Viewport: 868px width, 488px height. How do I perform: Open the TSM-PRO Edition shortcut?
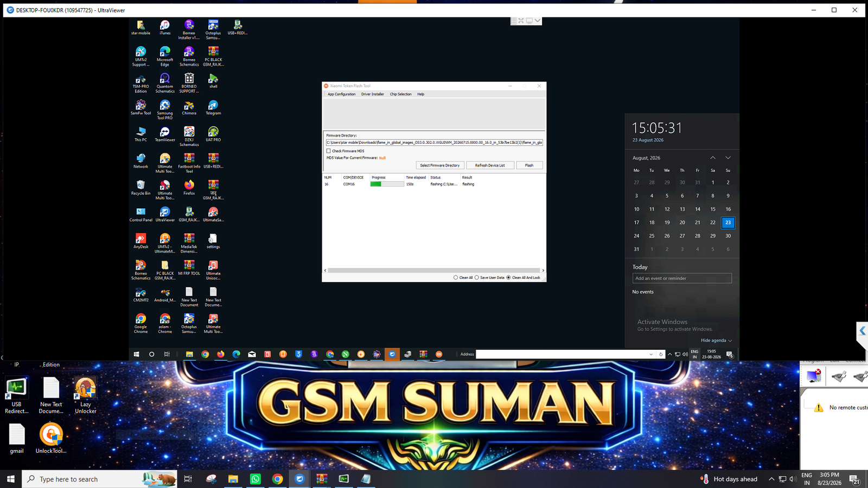tap(141, 83)
